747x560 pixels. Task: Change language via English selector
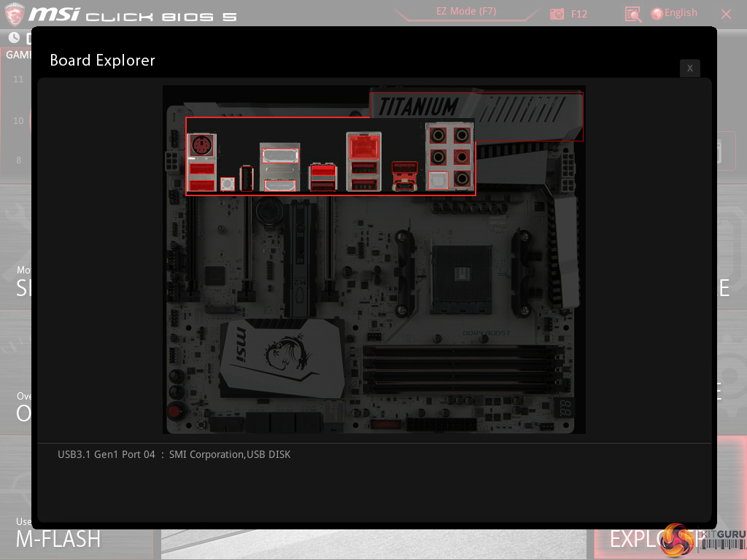point(675,13)
